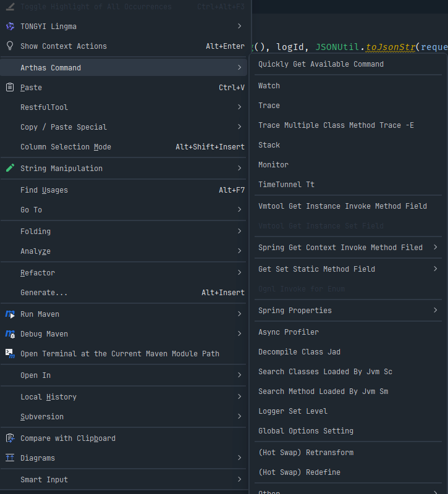Screen dimensions: 448x494
Task: Click the Open Terminal at Maven Module icon
Action: [x=10, y=354]
